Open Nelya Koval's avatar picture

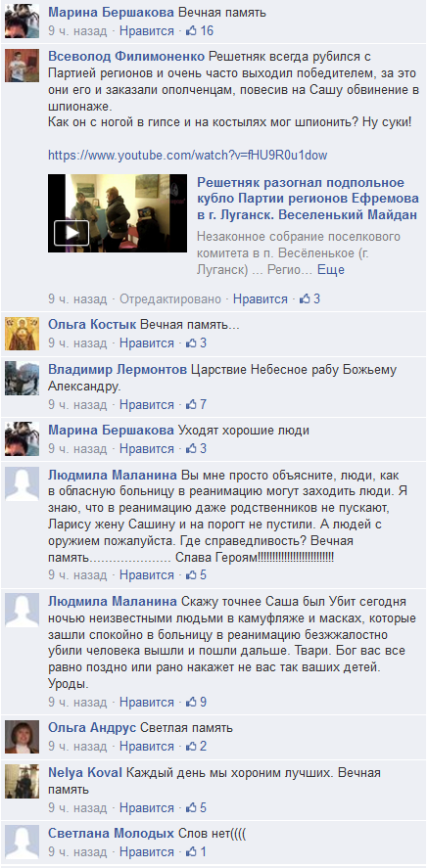23,782
